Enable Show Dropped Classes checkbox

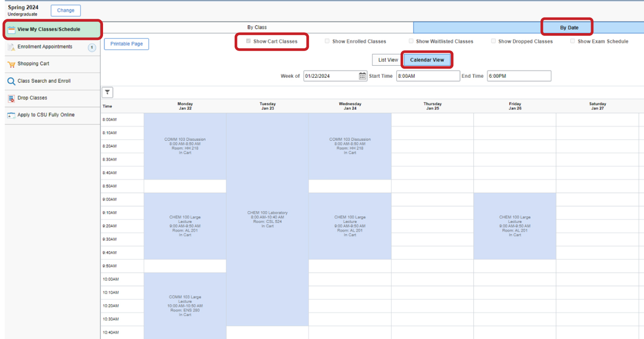point(494,41)
